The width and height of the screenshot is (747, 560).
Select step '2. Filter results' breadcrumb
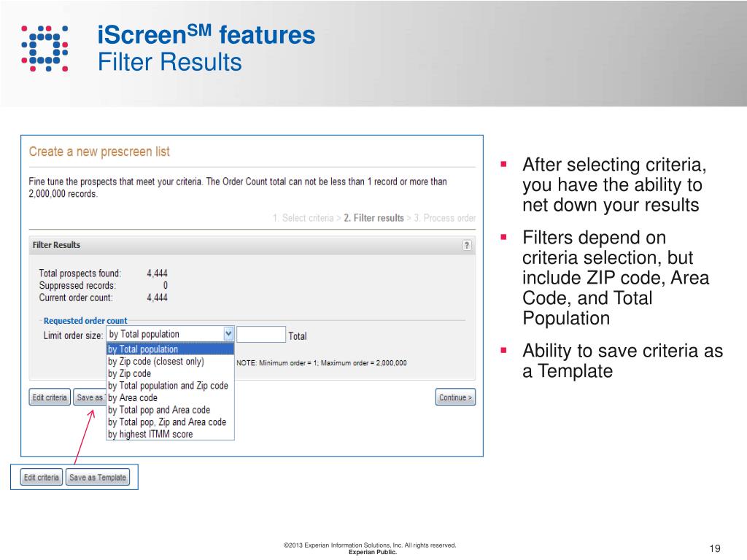[374, 218]
